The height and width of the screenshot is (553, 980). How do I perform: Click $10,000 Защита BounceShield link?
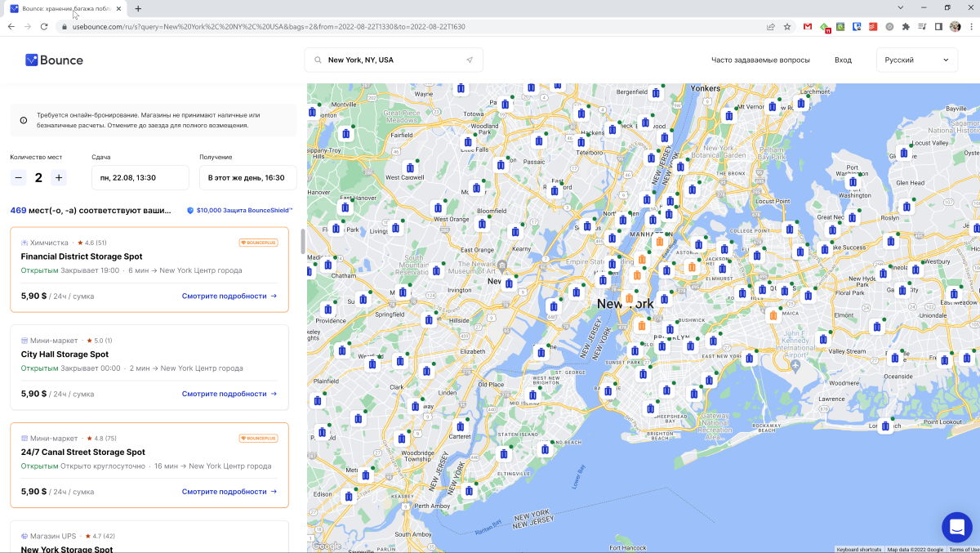(239, 210)
